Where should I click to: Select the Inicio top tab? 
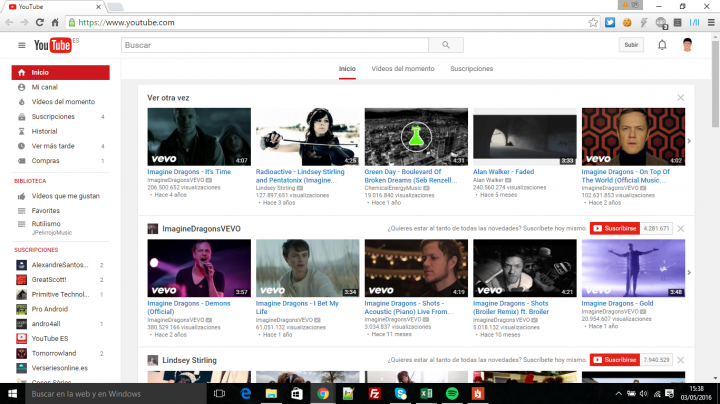(x=347, y=69)
